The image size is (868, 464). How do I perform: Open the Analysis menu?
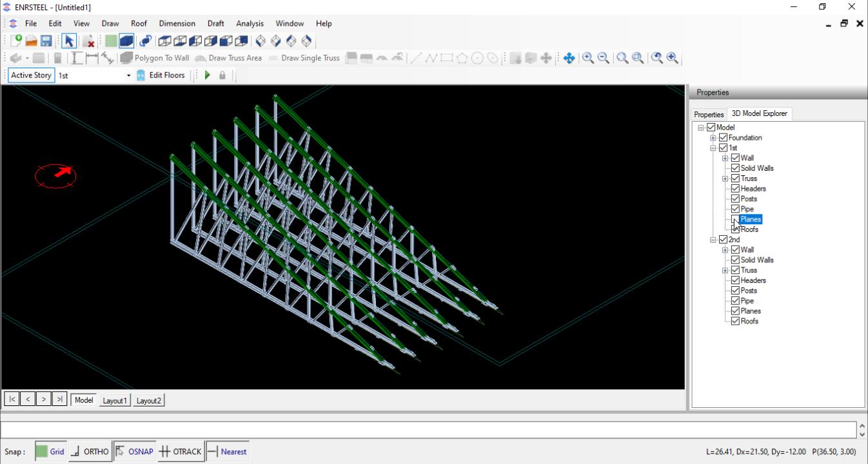pos(250,23)
